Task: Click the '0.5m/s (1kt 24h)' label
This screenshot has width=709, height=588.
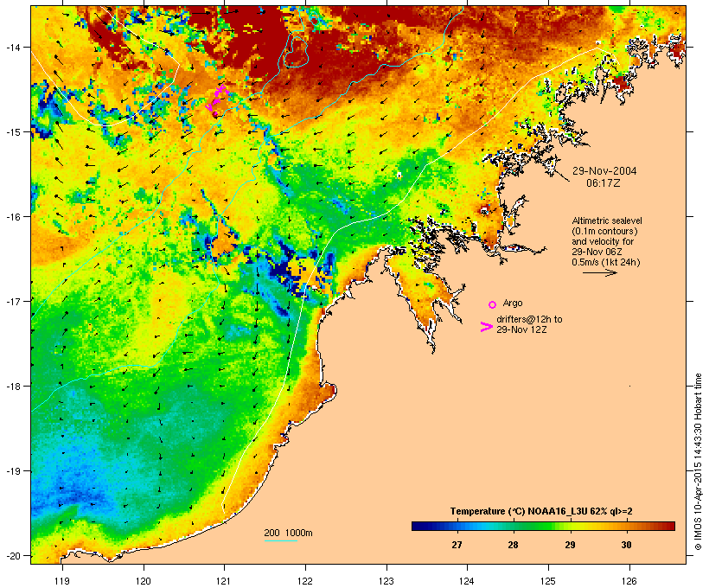Action: pyautogui.click(x=606, y=262)
